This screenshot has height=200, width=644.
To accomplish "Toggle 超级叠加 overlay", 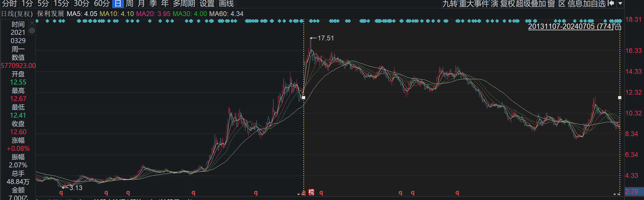I will coord(530,4).
